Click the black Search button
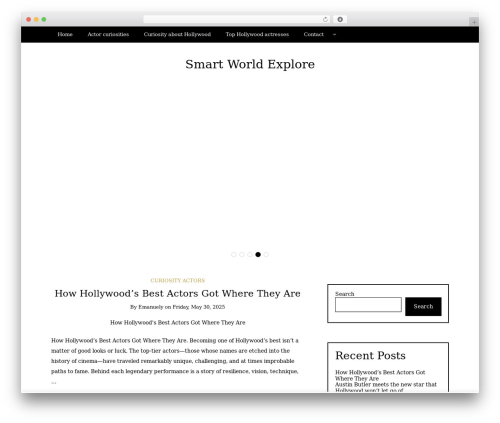The width and height of the screenshot is (500, 423). pos(423,307)
